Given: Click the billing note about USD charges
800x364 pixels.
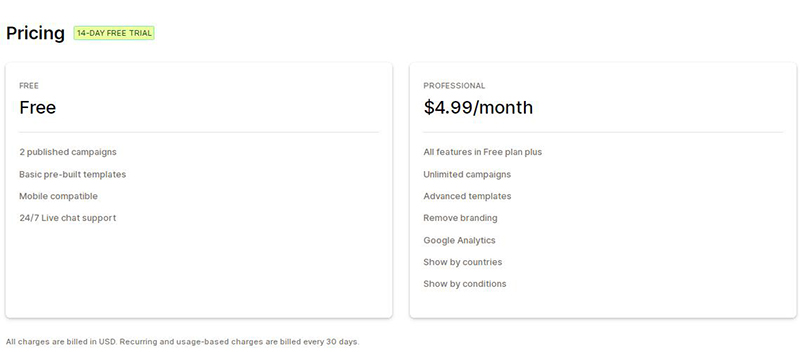Looking at the screenshot, I should coord(183,342).
